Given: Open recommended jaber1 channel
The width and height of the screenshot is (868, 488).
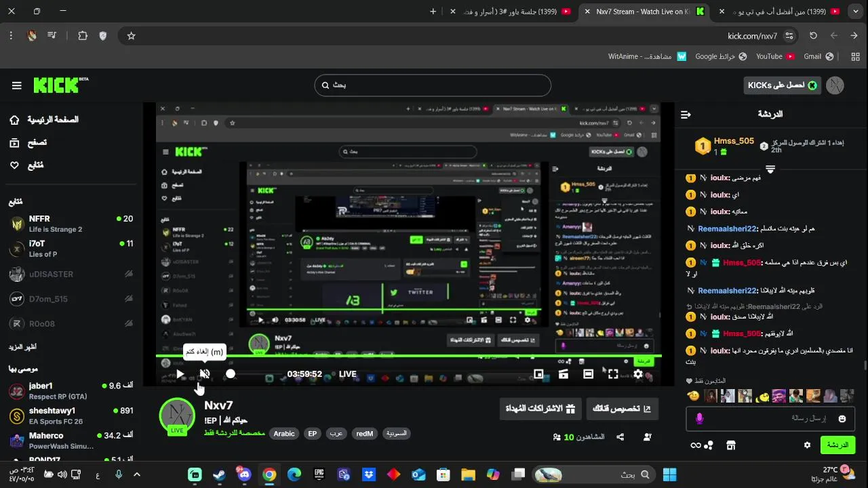Looking at the screenshot, I should point(71,391).
